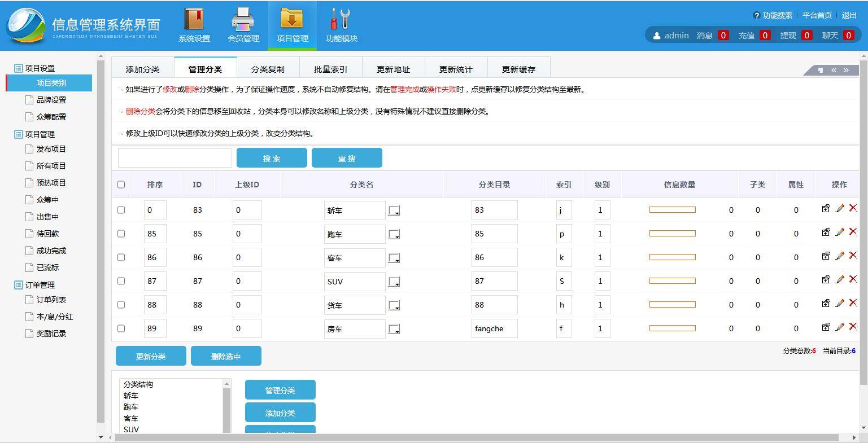Click the copy icon in 轿车 row's operation column
The image size is (868, 443).
[x=826, y=208]
